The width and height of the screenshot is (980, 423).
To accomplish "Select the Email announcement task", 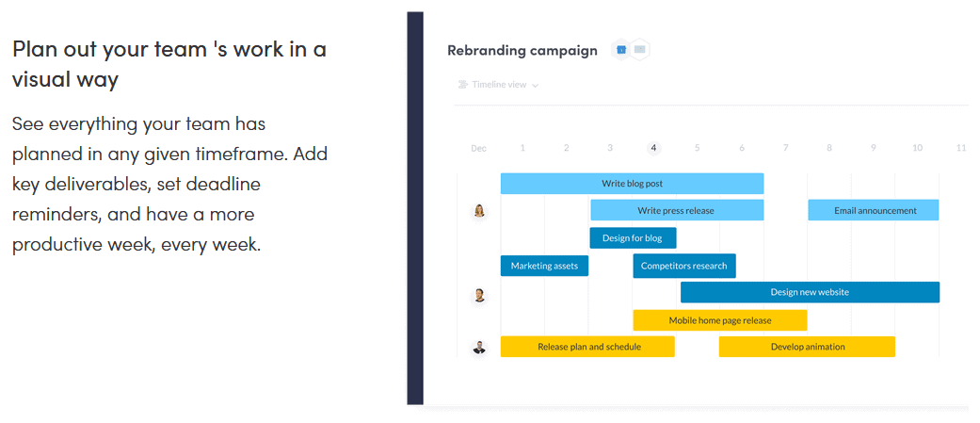I will point(874,210).
